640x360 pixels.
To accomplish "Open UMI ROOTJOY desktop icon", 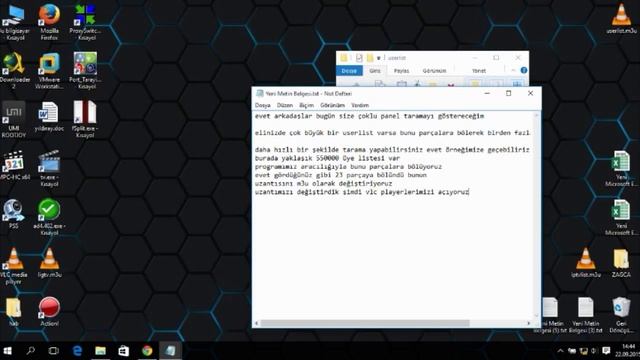I will 14,119.
